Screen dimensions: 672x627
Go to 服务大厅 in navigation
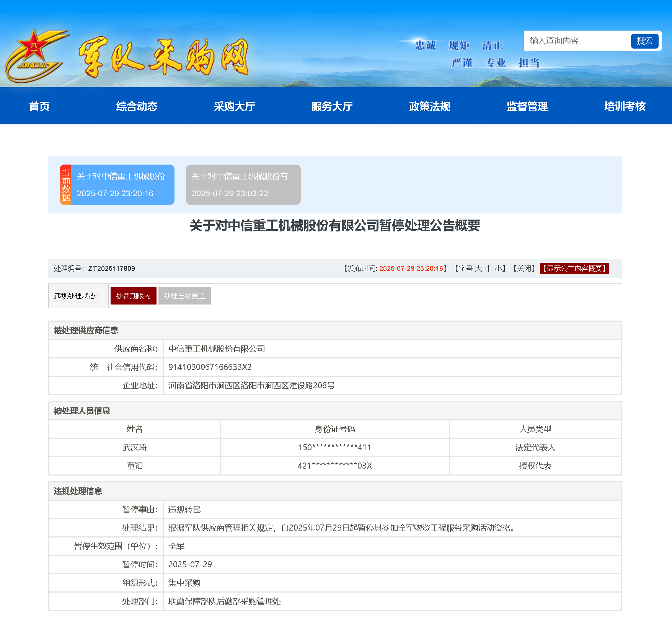click(332, 106)
